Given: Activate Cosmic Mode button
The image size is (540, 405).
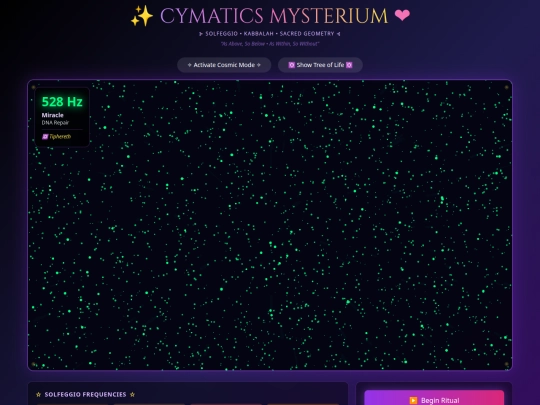Looking at the screenshot, I should pos(224,65).
